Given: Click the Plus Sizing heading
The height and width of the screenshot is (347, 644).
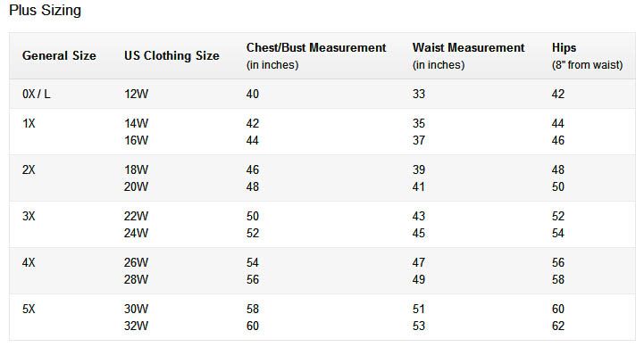Looking at the screenshot, I should point(45,11).
